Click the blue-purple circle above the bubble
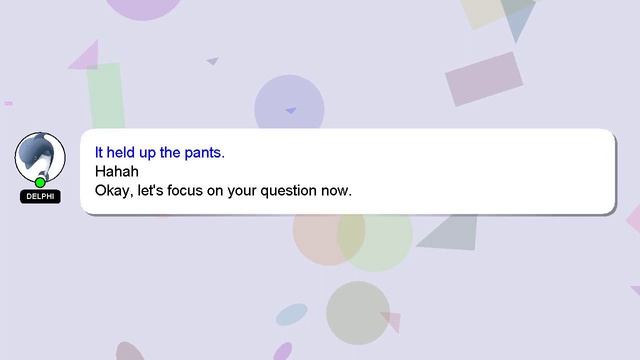 click(289, 104)
